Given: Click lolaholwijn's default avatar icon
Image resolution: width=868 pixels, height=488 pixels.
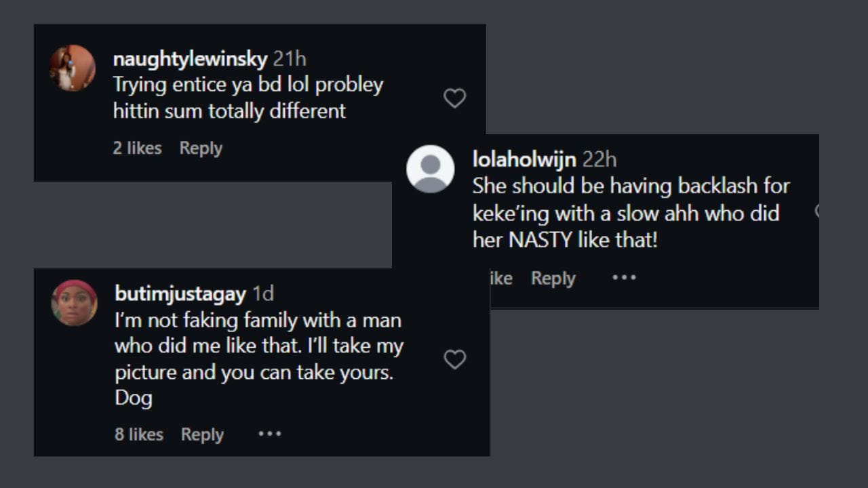Looking at the screenshot, I should click(x=430, y=169).
